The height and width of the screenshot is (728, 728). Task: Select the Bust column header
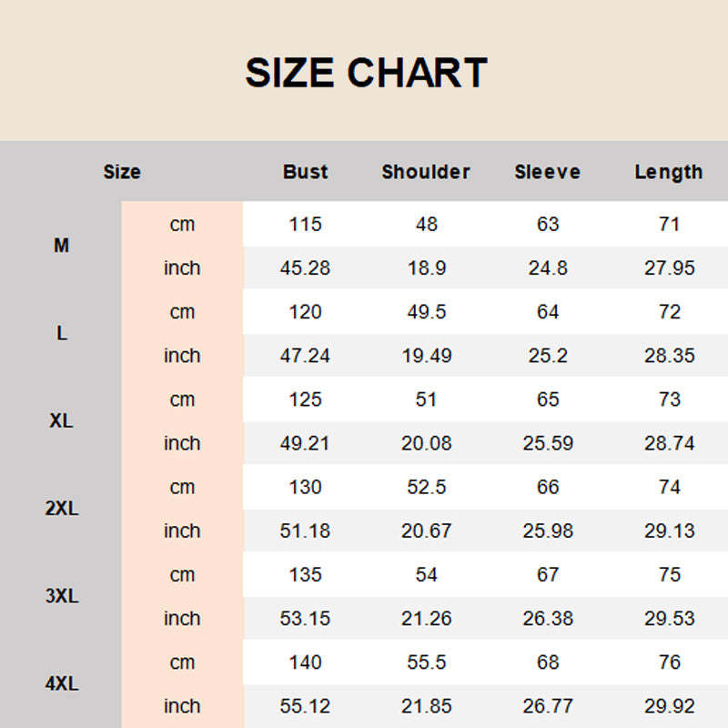(305, 172)
